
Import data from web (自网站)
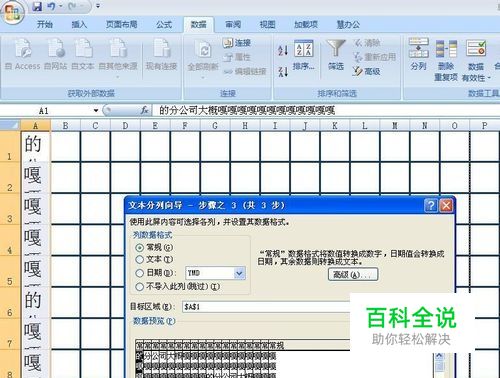[x=56, y=54]
